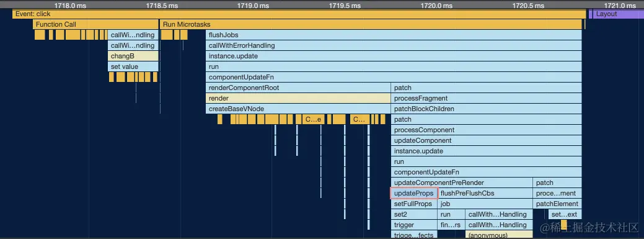The height and width of the screenshot is (239, 644).
Task: Select the small run bar beside set2
Action: pyautogui.click(x=451, y=215)
